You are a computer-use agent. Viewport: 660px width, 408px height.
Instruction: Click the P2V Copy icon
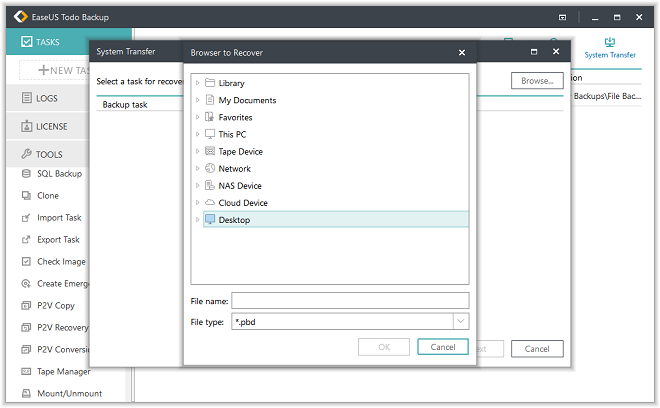[x=27, y=306]
